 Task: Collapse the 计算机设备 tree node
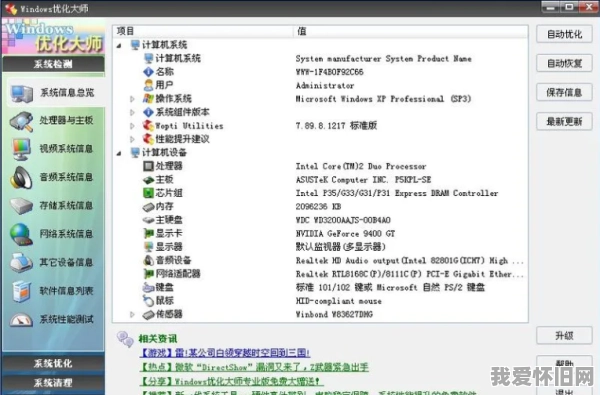(119, 153)
